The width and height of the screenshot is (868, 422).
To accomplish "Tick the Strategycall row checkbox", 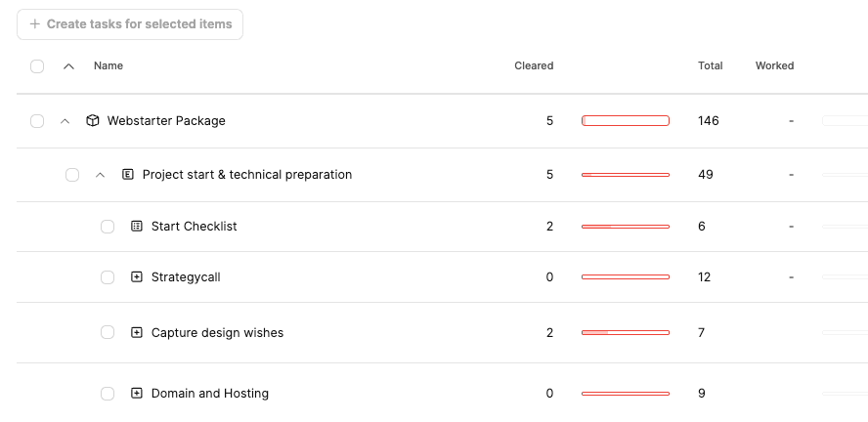I will coord(108,277).
